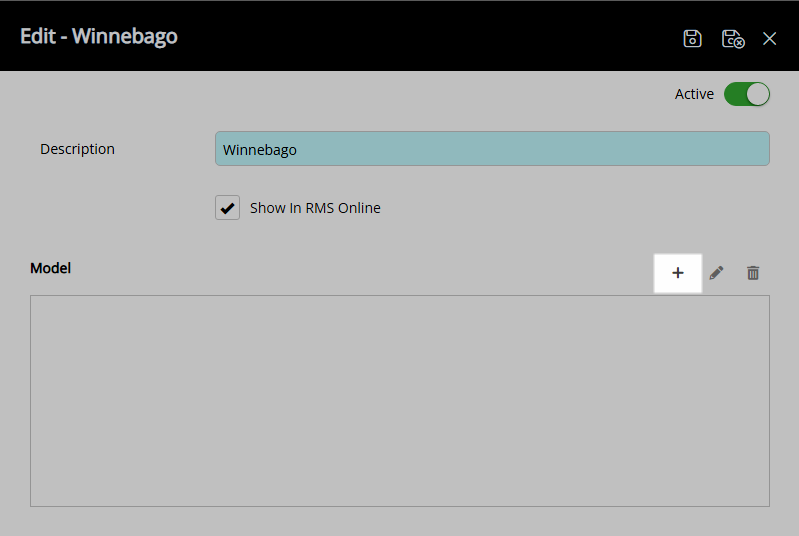This screenshot has width=799, height=536.
Task: Close the Edit - Winnebago dialog
Action: 769,38
